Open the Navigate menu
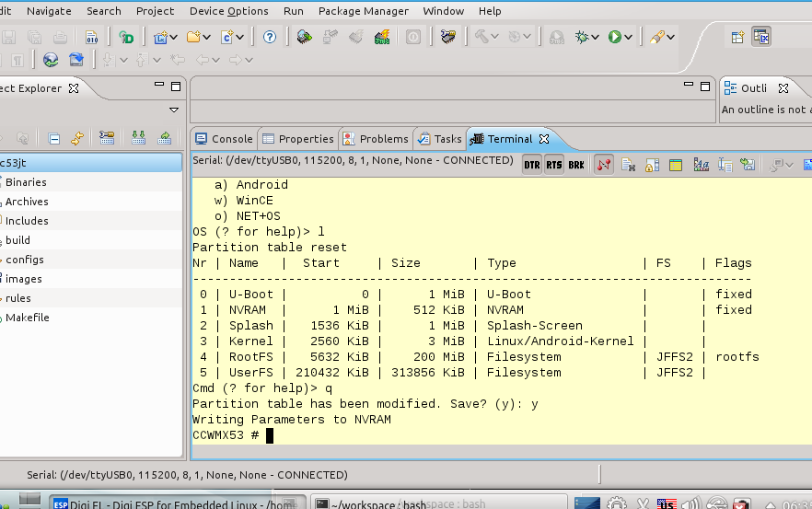Image resolution: width=812 pixels, height=509 pixels. 49,11
